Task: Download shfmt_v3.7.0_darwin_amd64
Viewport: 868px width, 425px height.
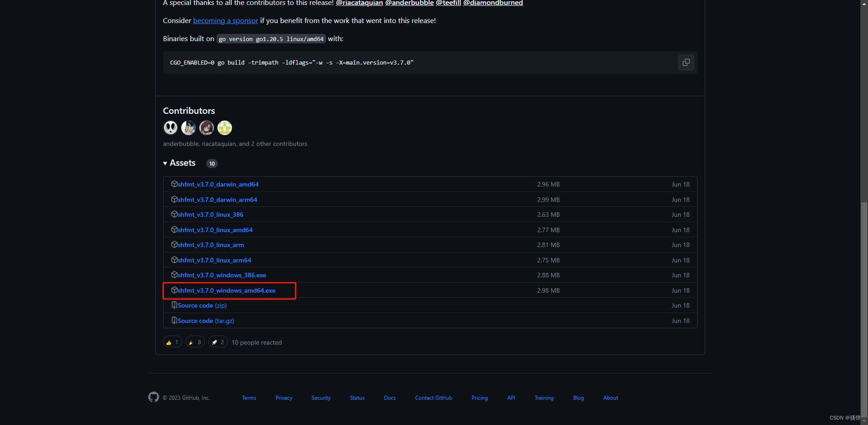Action: (x=218, y=184)
